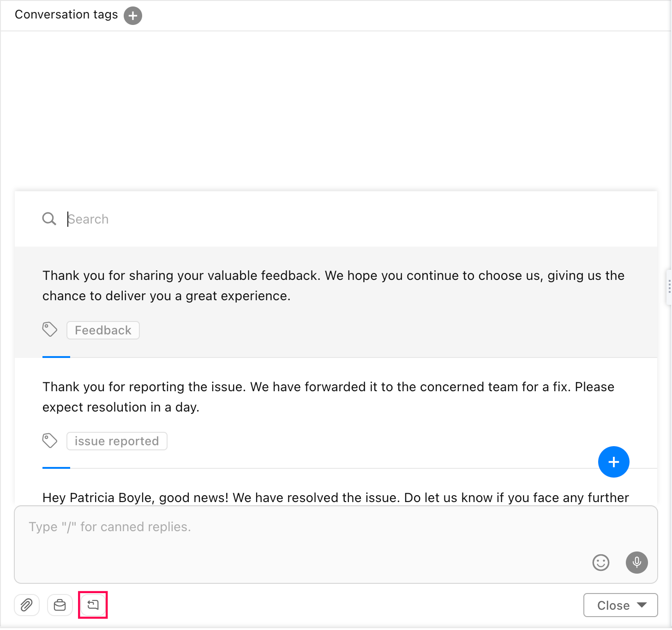Open the briefcase icon in the composer toolbar
The height and width of the screenshot is (630, 672).
[60, 605]
